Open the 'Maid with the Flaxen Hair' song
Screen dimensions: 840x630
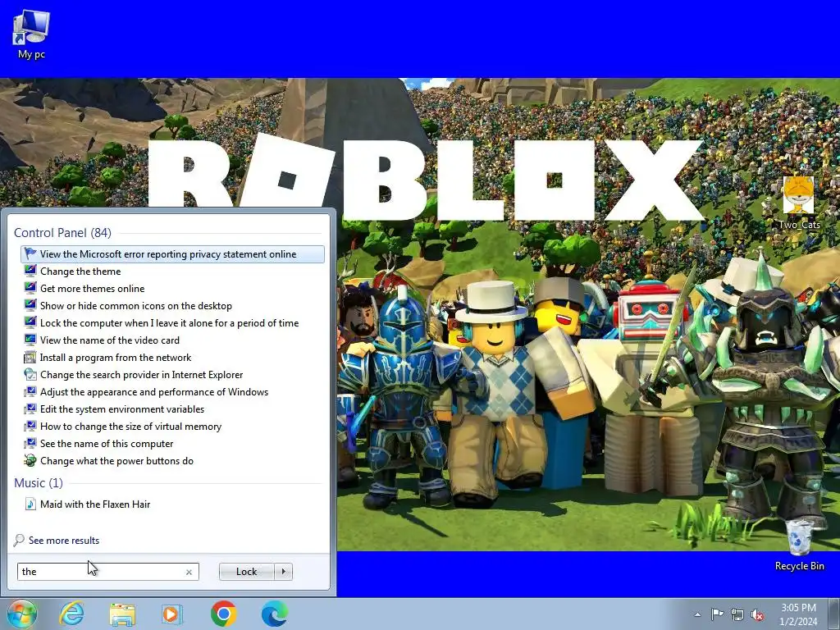pos(95,504)
